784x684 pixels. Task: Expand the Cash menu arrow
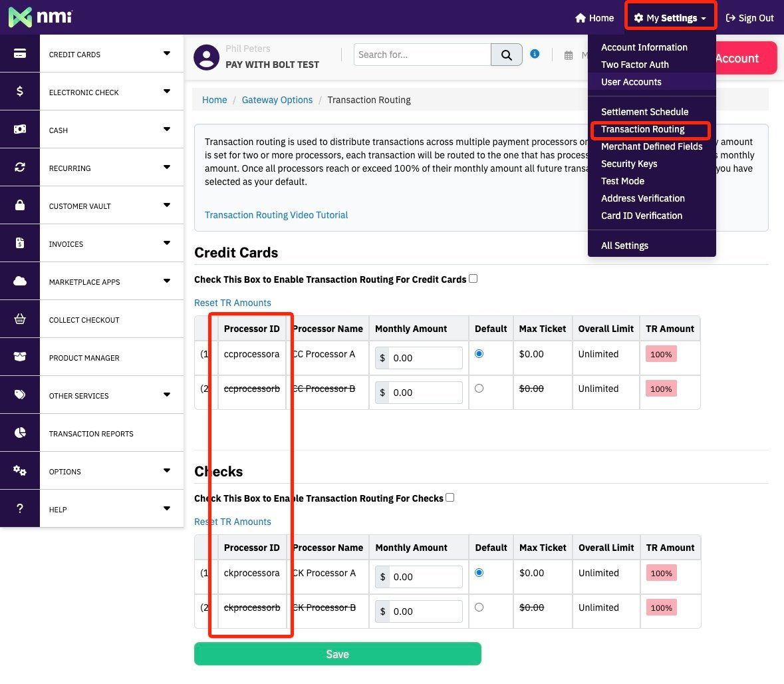tap(167, 129)
